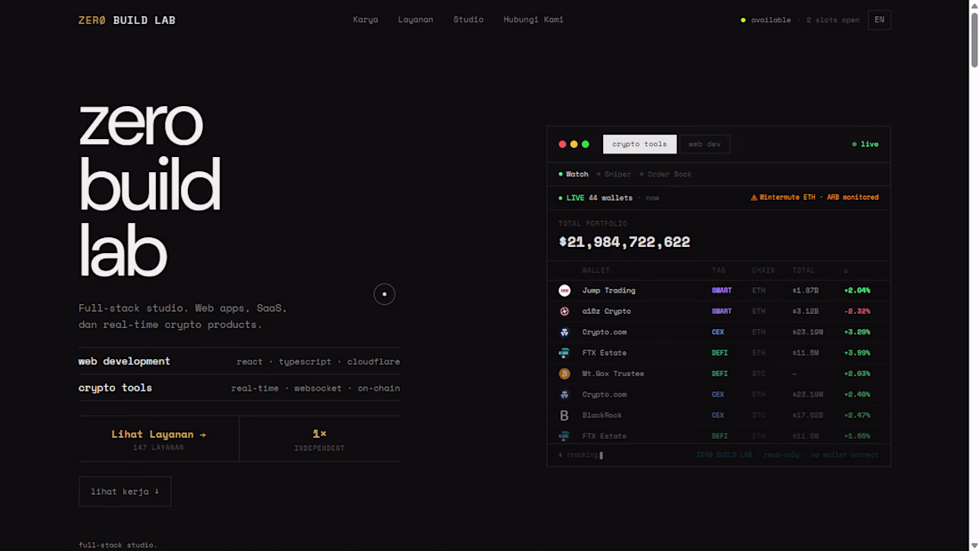The image size is (980, 551).
Task: Click the 2 slots open text
Action: click(x=832, y=20)
